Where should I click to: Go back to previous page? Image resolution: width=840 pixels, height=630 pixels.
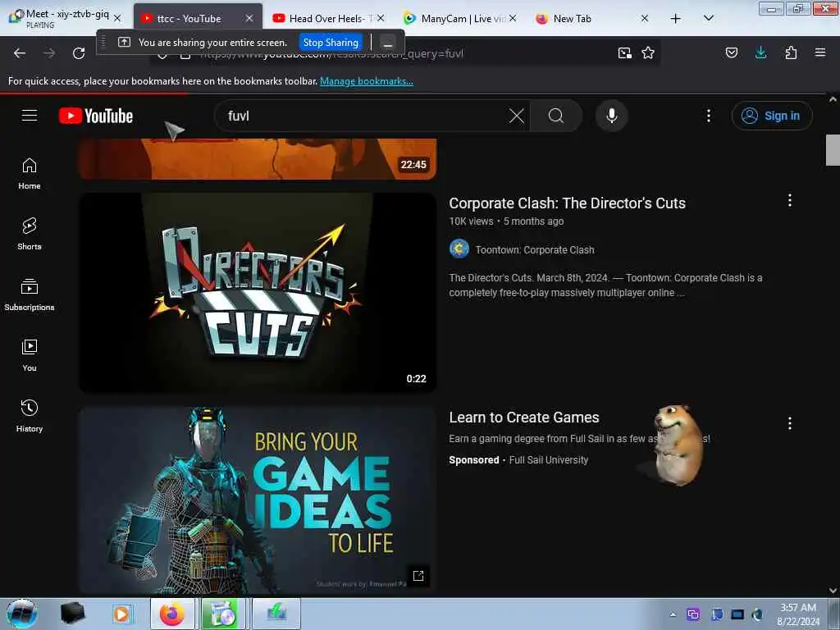tap(20, 53)
